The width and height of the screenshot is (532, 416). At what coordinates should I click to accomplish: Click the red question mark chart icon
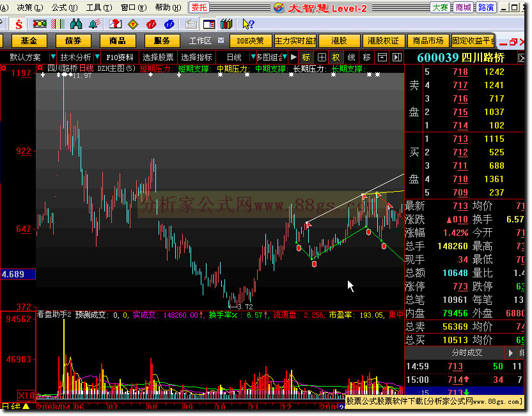115,24
